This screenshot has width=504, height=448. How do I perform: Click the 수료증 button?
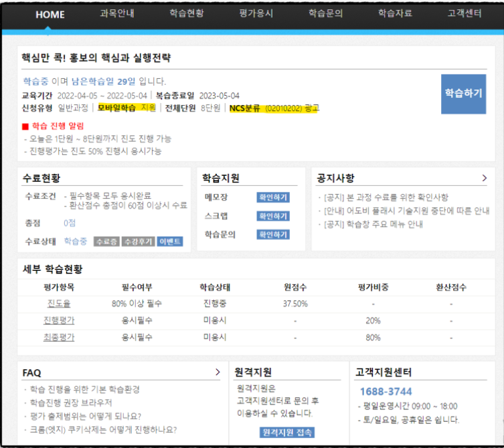(x=106, y=241)
